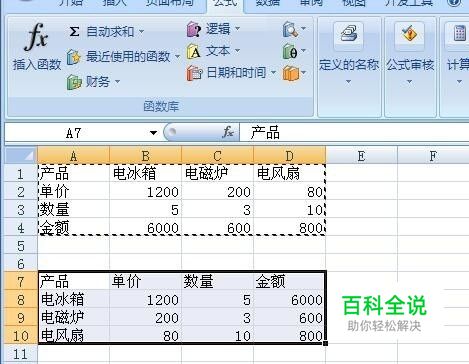Select row 7 header
Viewport: 469px width, 364px height.
tap(21, 281)
